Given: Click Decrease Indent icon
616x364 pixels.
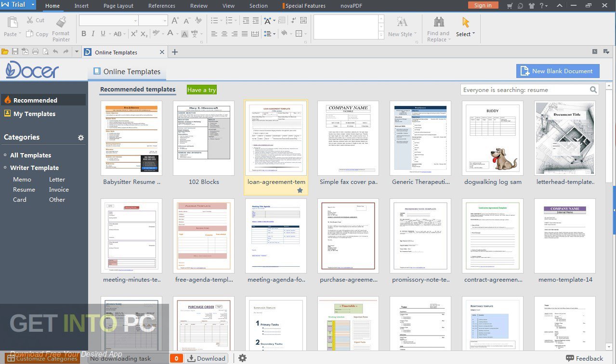Looking at the screenshot, I should pos(246,20).
